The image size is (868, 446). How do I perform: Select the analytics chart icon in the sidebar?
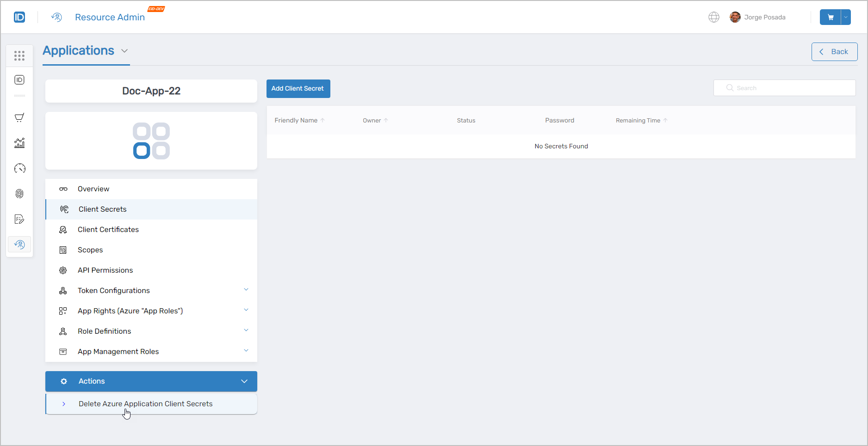[19, 143]
